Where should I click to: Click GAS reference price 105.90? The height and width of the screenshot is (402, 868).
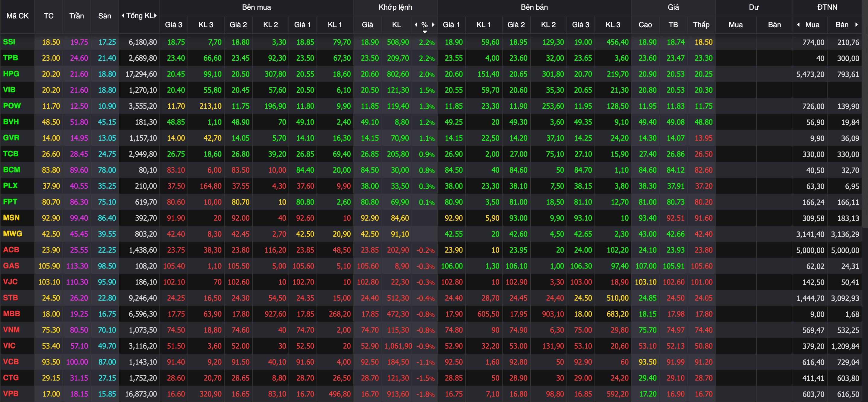point(49,266)
